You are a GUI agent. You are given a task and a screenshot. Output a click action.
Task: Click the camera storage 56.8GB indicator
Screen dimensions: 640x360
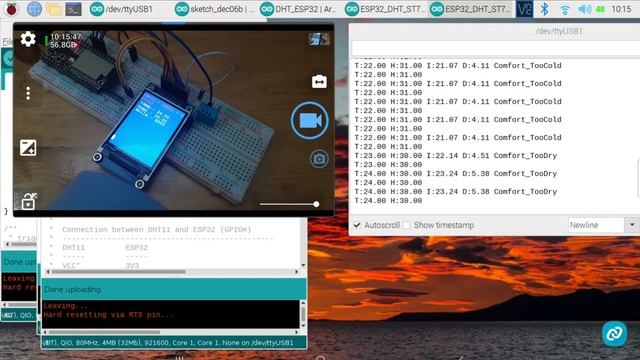pos(63,45)
